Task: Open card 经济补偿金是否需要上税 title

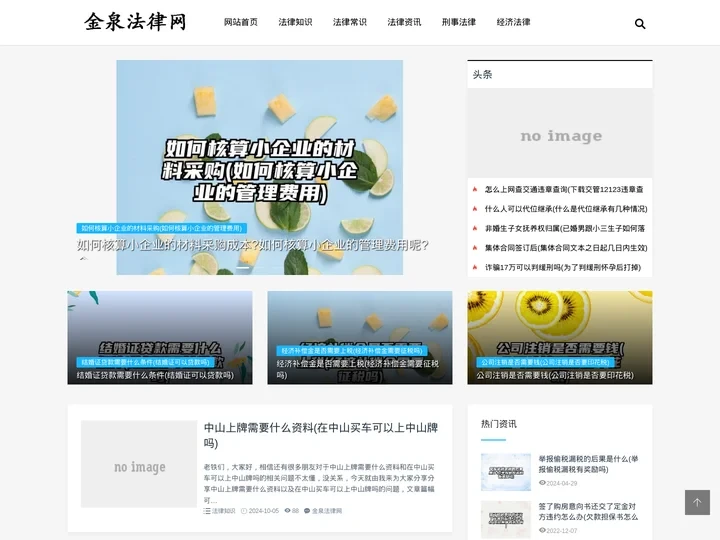Action: (x=358, y=369)
